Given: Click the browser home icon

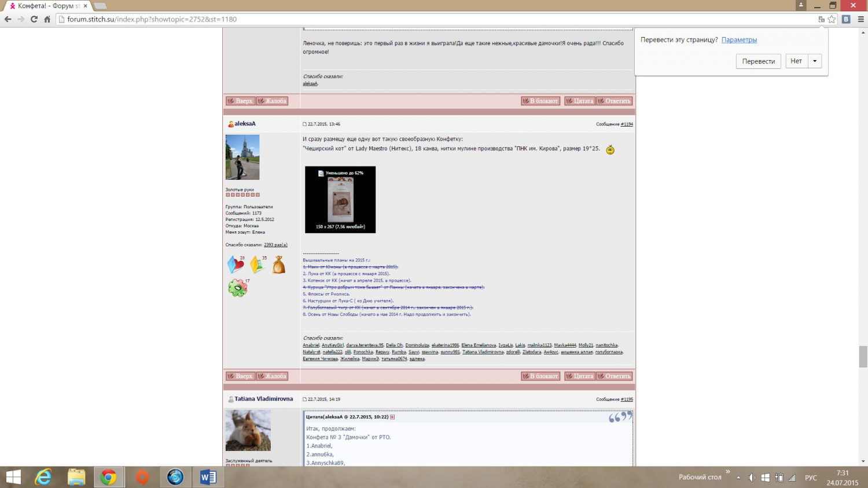Looking at the screenshot, I should 47,19.
